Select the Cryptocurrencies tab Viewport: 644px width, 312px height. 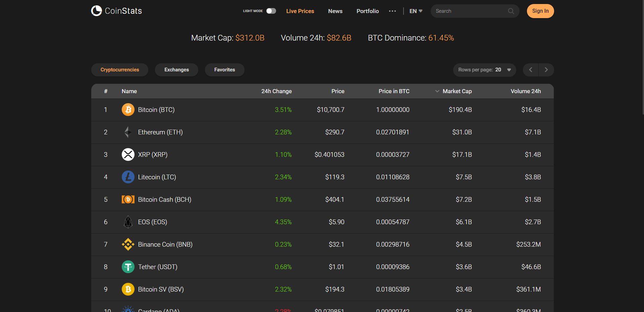click(120, 70)
